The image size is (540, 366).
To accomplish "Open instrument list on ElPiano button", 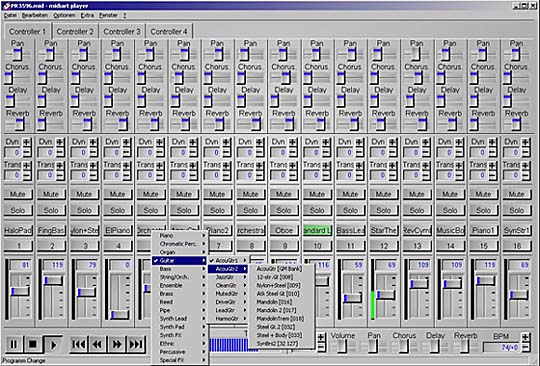I will pyautogui.click(x=118, y=230).
